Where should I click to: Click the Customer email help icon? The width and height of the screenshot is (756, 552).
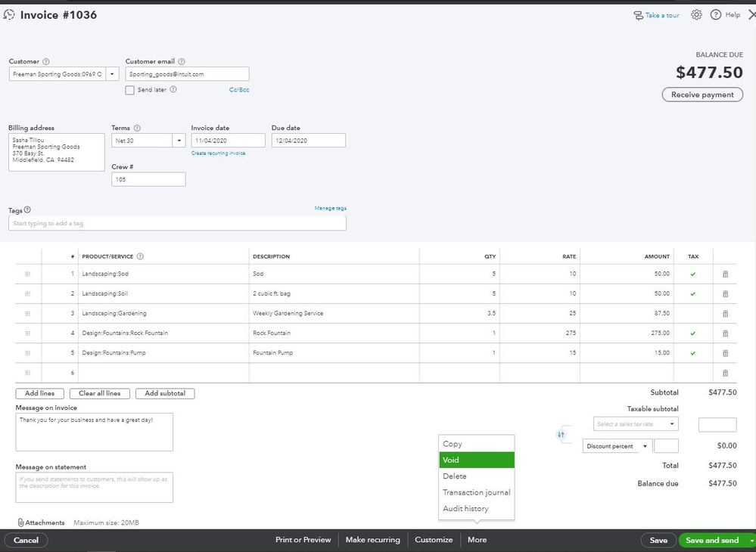[182, 62]
